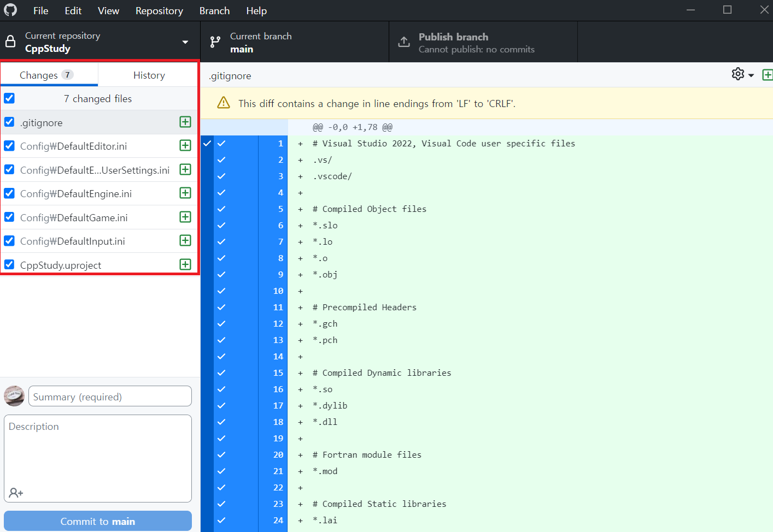Uncheck the Config₩DefaultGame.ini checkbox

pos(9,217)
